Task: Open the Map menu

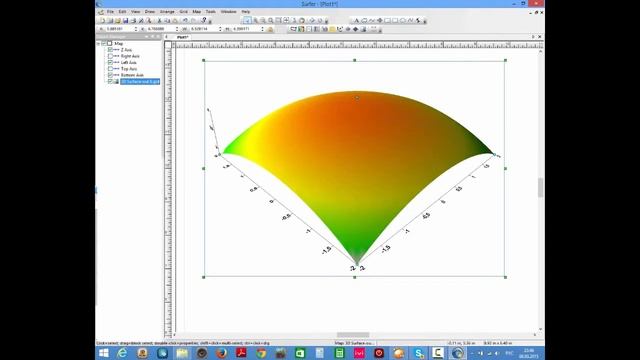Action: point(197,12)
